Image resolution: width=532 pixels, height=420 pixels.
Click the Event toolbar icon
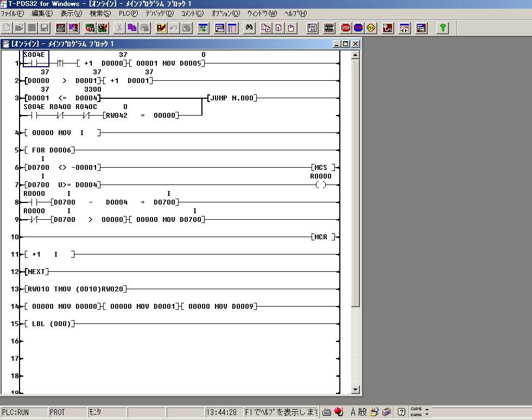[313, 28]
